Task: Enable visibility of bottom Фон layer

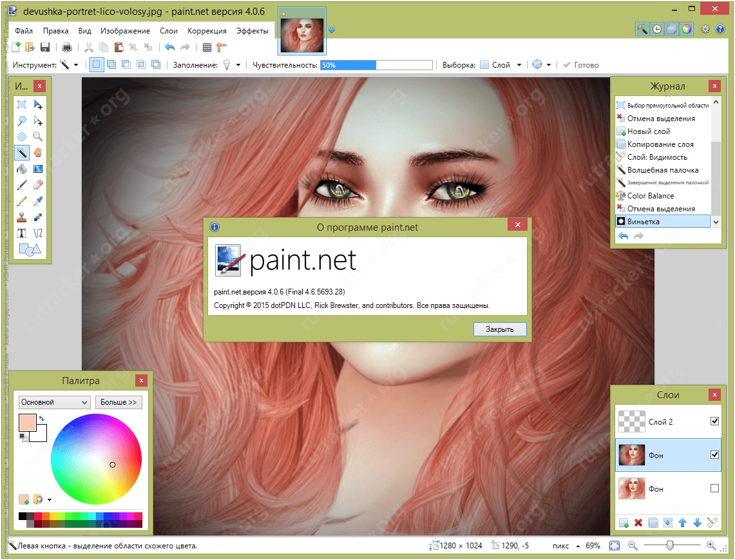Action: [x=714, y=488]
